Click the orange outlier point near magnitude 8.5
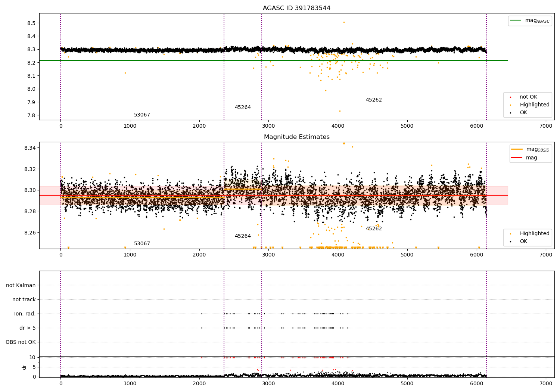560x392 pixels. click(344, 22)
